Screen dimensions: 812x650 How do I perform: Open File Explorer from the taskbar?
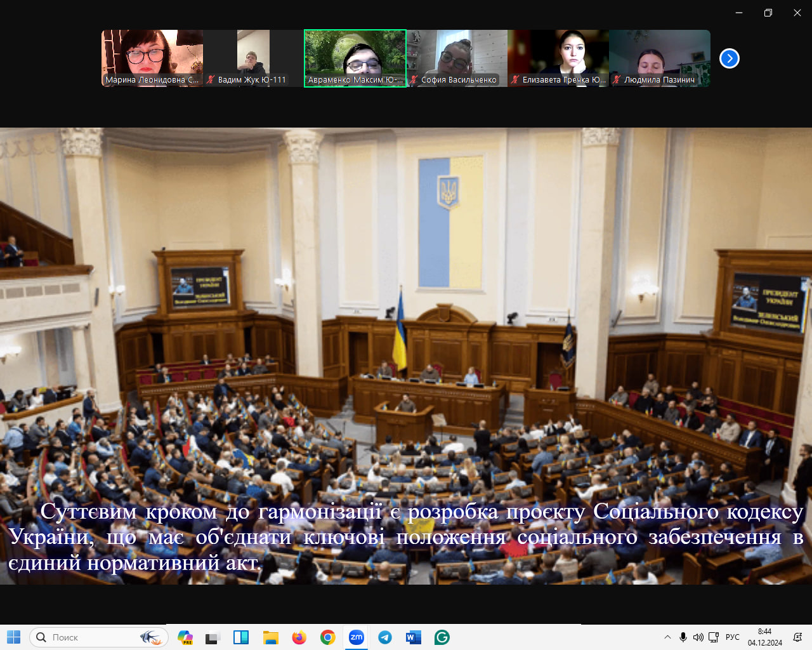(271, 637)
